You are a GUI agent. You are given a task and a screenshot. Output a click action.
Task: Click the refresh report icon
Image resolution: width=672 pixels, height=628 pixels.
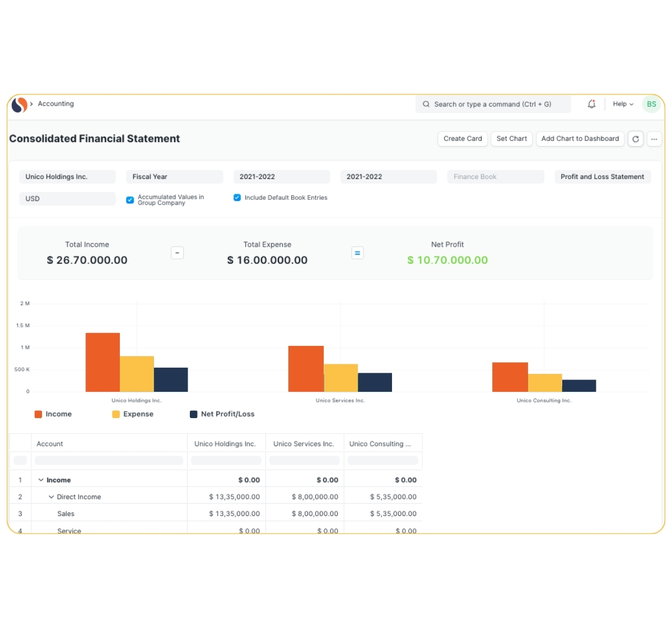(x=636, y=139)
